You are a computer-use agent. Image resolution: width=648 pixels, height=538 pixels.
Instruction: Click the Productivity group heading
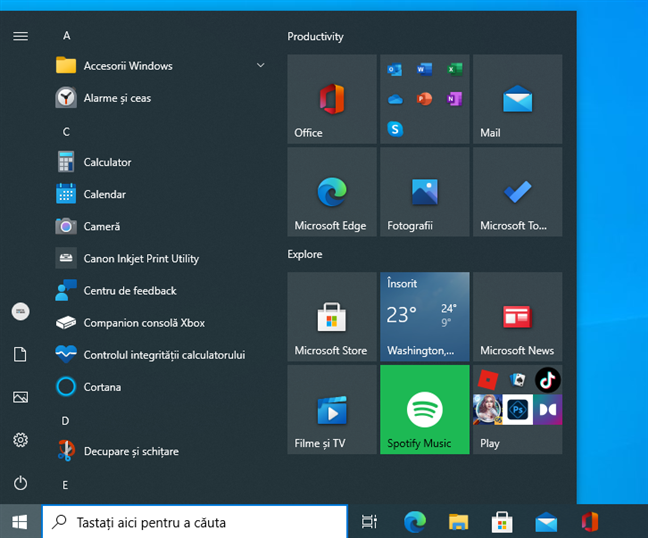point(315,37)
